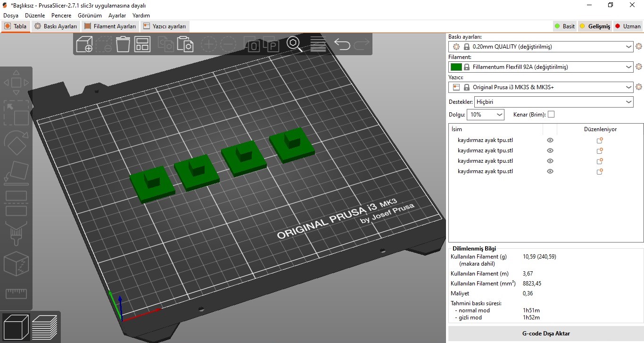This screenshot has width=644, height=343.
Task: Switch to Uzman mode
Action: click(627, 26)
